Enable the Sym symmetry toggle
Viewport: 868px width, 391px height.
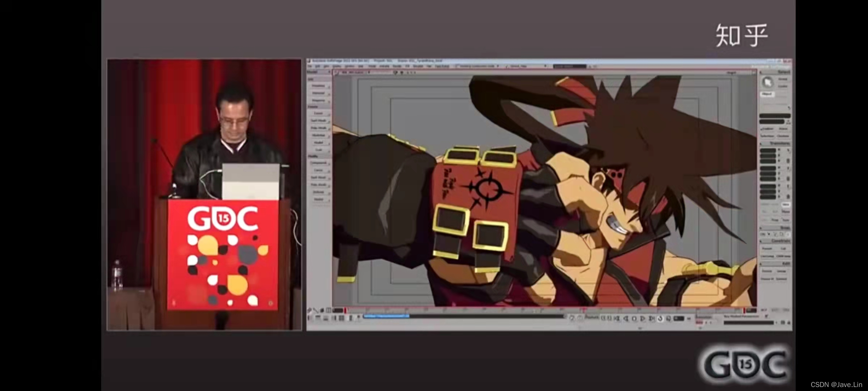coord(786,220)
